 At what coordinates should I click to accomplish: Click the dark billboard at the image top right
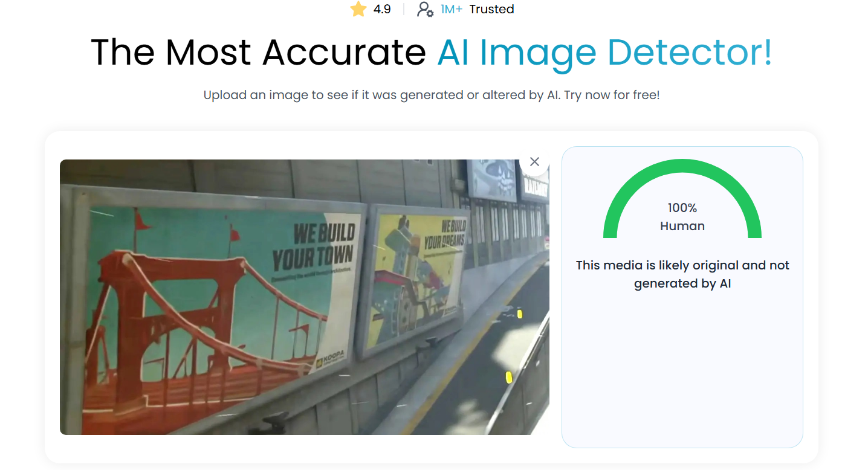pyautogui.click(x=492, y=179)
